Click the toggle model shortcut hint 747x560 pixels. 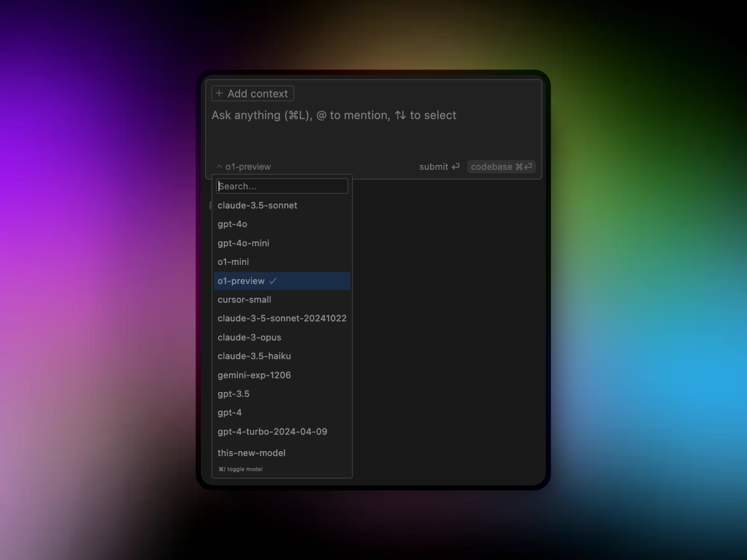pos(240,469)
